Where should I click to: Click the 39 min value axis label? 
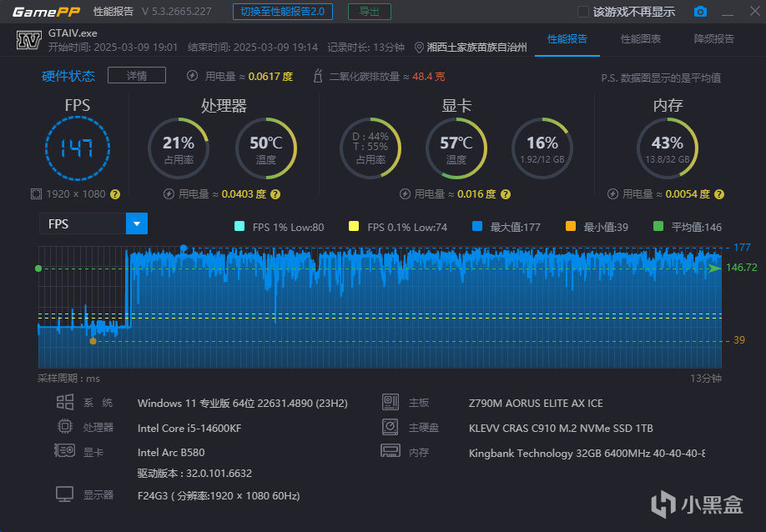(x=739, y=340)
